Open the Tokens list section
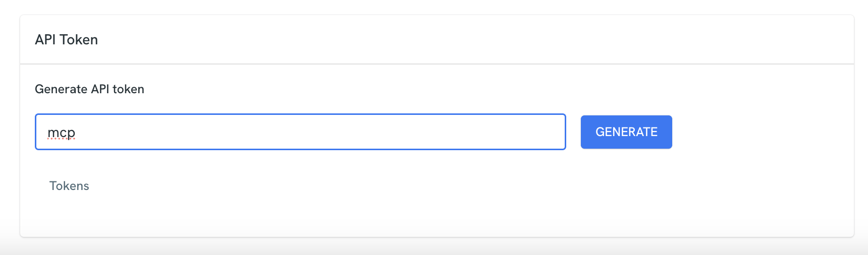Viewport: 868px width, 255px height. (69, 186)
